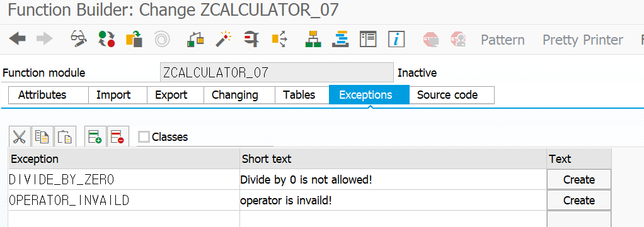Click the Set/Delete breakpoint stop icon

[x=431, y=40]
